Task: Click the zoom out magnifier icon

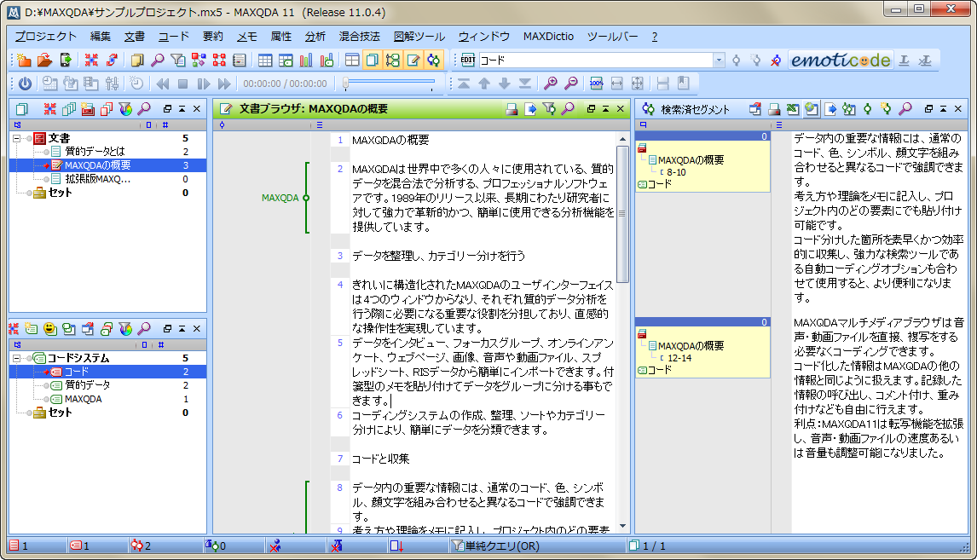Action: pos(570,83)
